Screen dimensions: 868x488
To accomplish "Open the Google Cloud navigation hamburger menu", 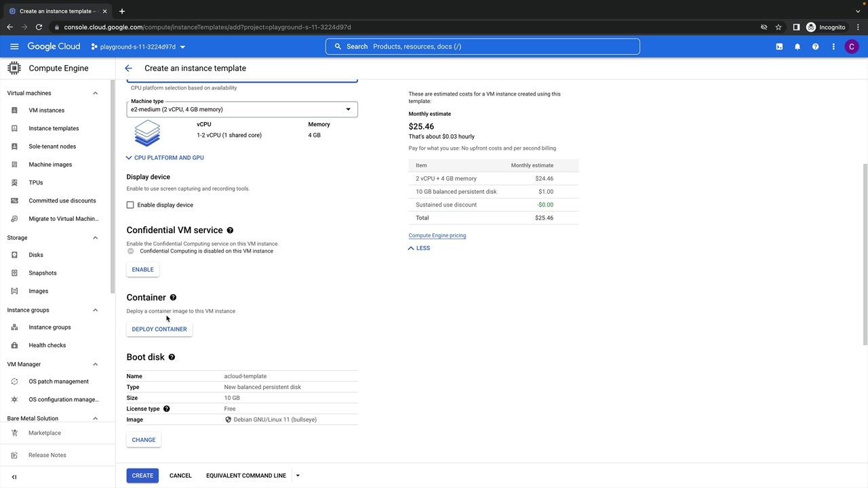I will [14, 47].
